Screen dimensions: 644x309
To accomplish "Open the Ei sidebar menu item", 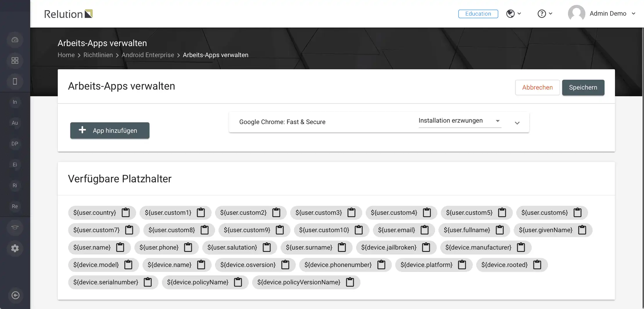I will [15, 165].
